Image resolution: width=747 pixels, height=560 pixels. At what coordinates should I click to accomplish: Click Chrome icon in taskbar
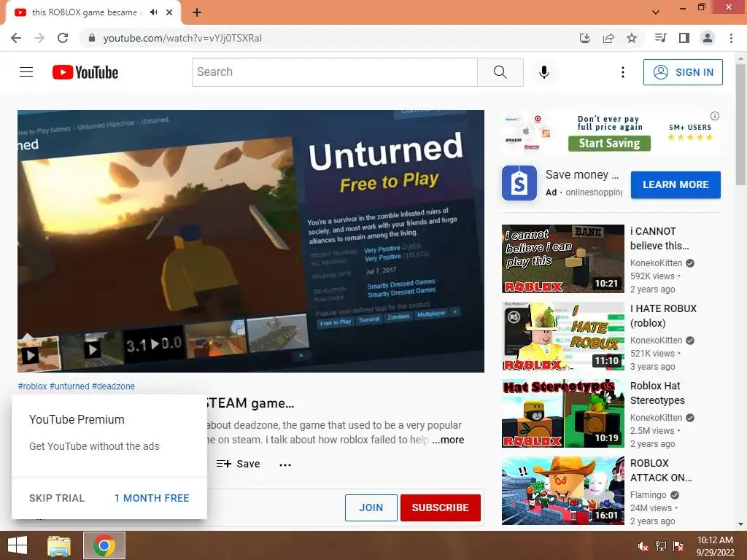click(x=104, y=545)
